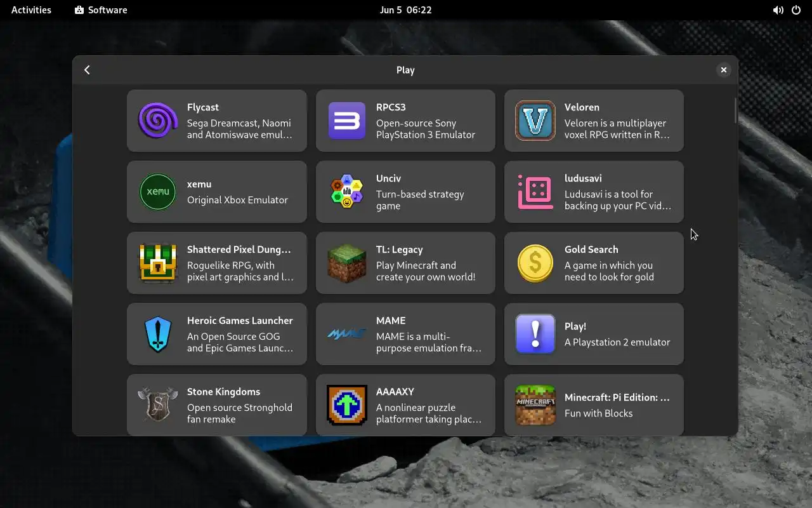Open the RPCS3 app title

point(391,107)
